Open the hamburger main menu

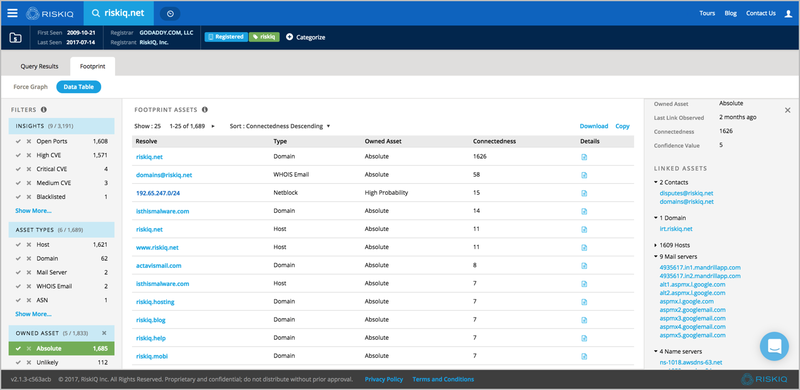12,13
